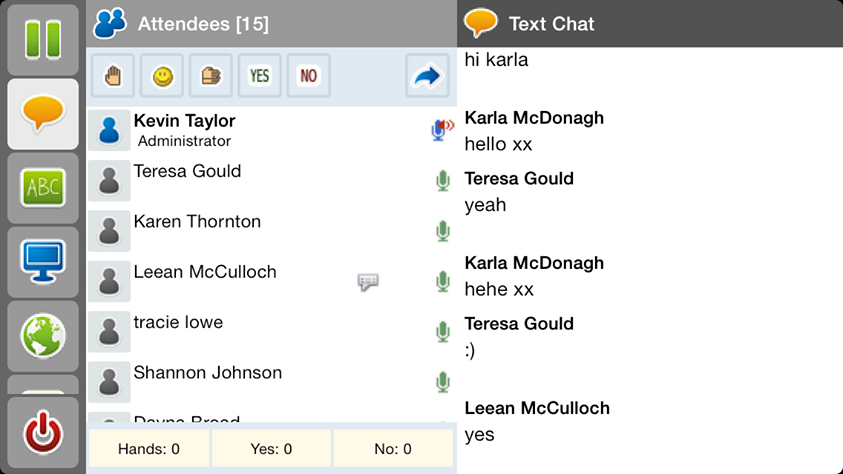
Task: Tap Shannon Johnson's gray avatar
Action: point(109,382)
